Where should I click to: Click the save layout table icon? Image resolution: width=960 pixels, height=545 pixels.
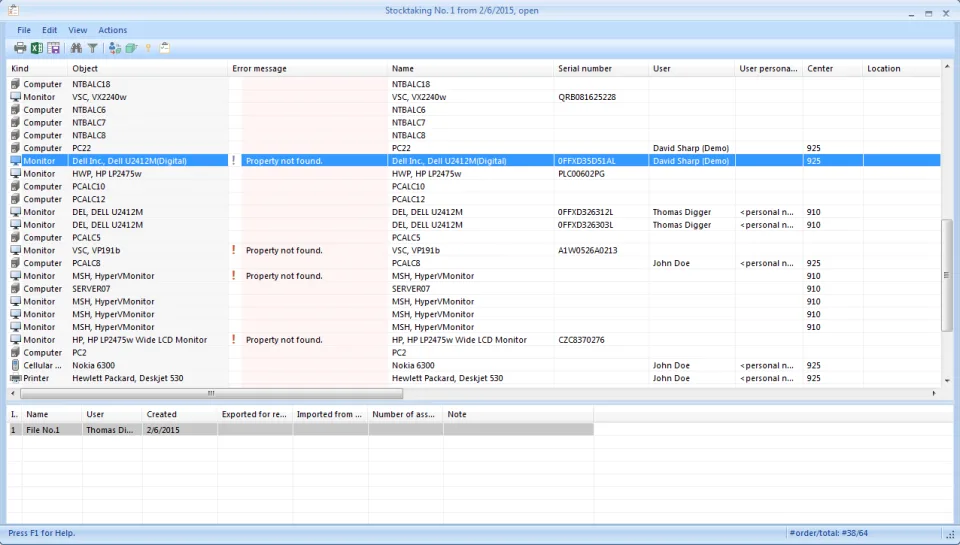click(x=54, y=48)
